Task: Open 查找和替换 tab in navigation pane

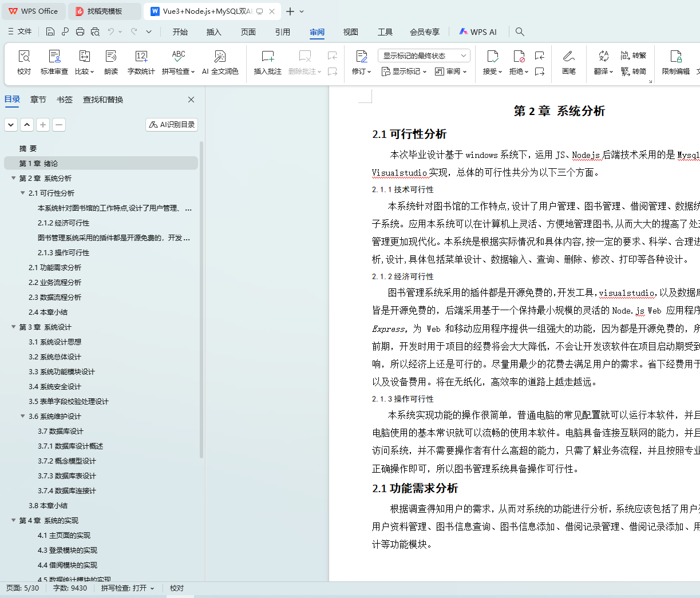Action: [103, 100]
